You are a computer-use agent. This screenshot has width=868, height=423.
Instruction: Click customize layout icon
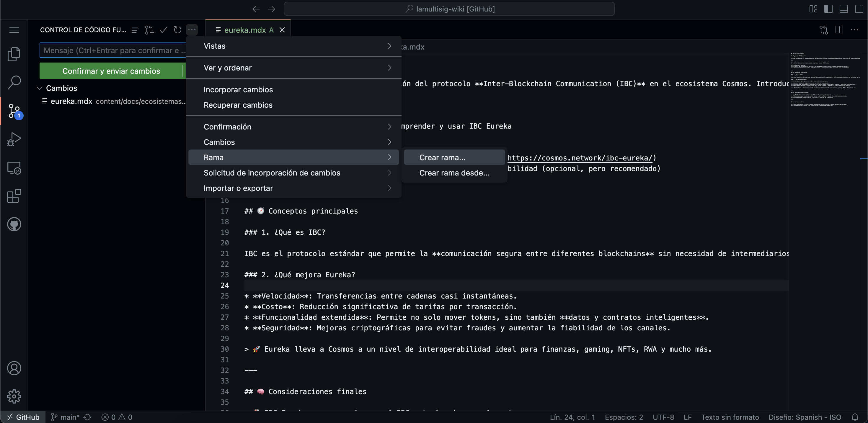[813, 9]
